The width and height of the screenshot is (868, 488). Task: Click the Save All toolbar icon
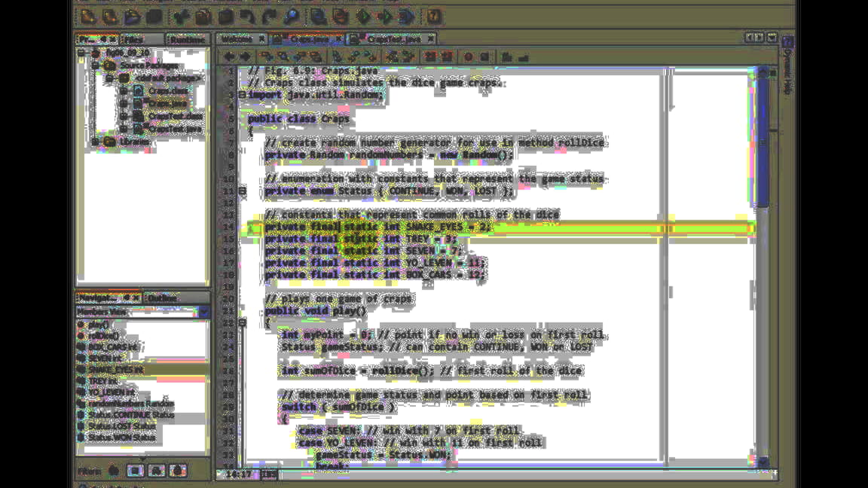(x=154, y=17)
